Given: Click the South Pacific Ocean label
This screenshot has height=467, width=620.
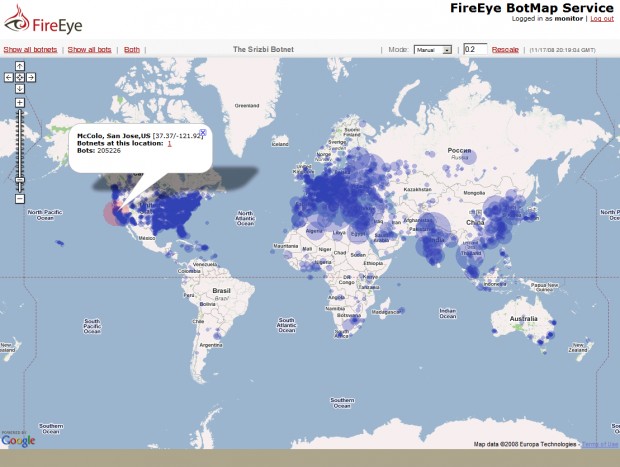Looking at the screenshot, I should [x=92, y=326].
